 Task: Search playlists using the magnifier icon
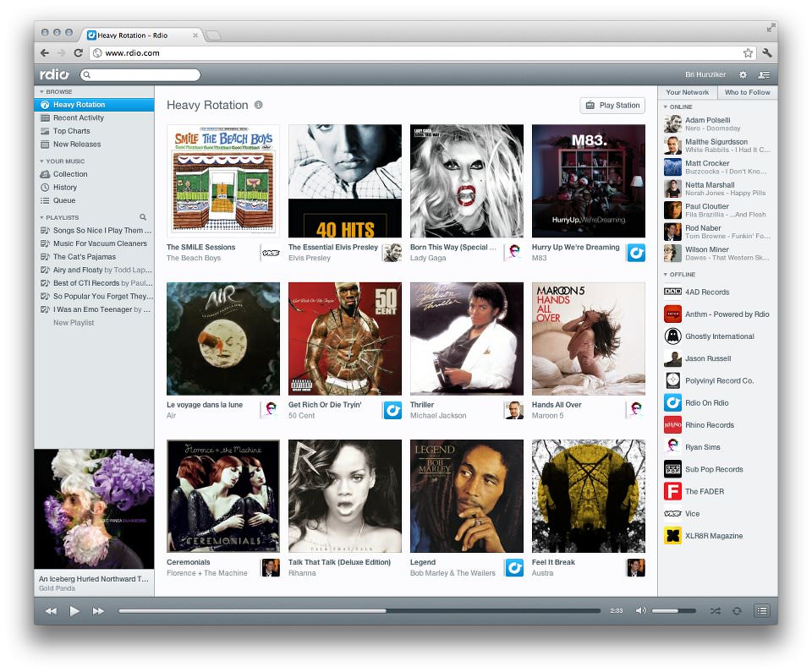(x=143, y=217)
